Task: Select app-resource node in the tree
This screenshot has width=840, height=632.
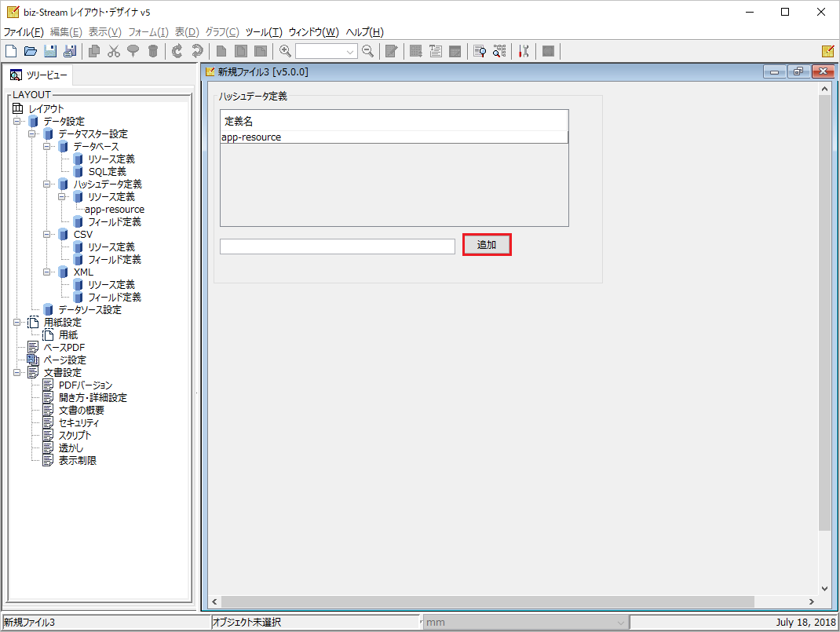Action: click(115, 210)
